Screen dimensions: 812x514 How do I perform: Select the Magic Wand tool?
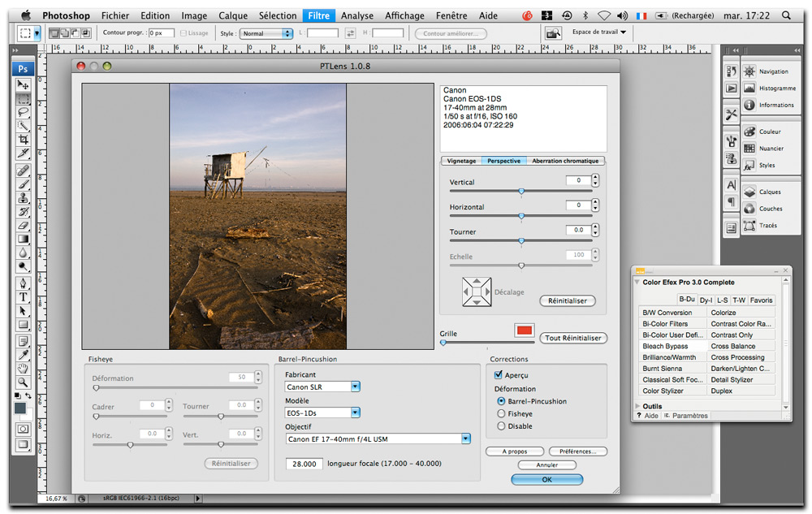click(x=24, y=126)
